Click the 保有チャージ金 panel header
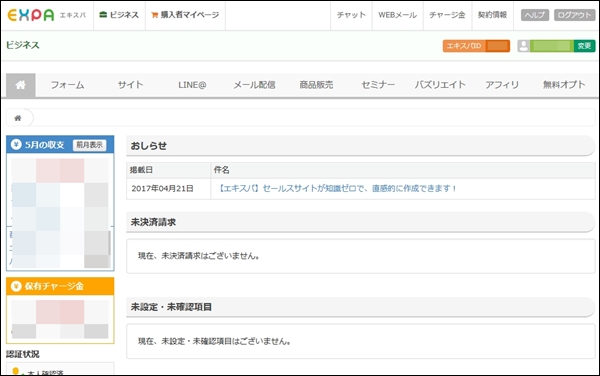 point(60,286)
